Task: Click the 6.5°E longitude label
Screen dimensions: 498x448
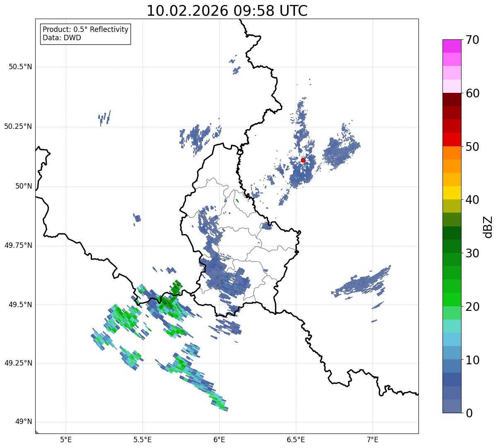Action: point(296,439)
